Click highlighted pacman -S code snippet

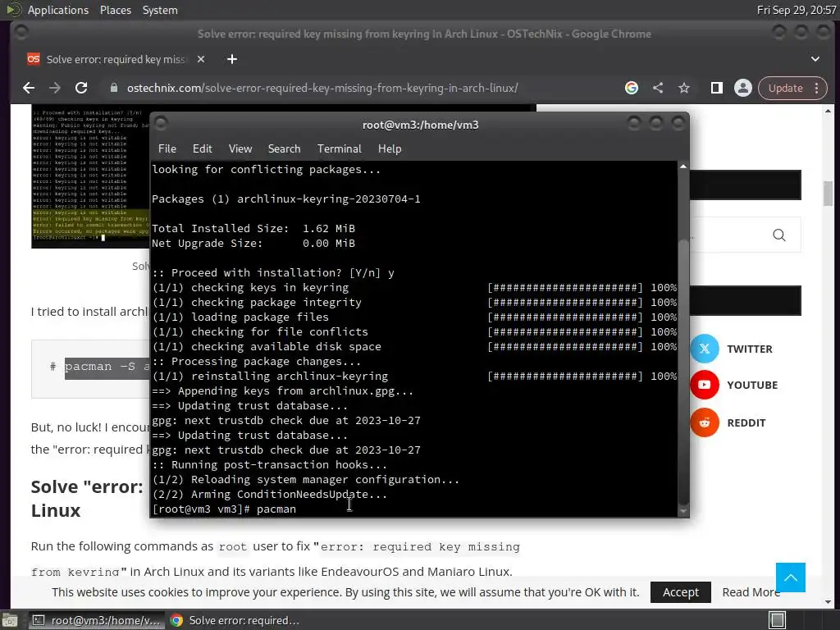[x=107, y=367]
